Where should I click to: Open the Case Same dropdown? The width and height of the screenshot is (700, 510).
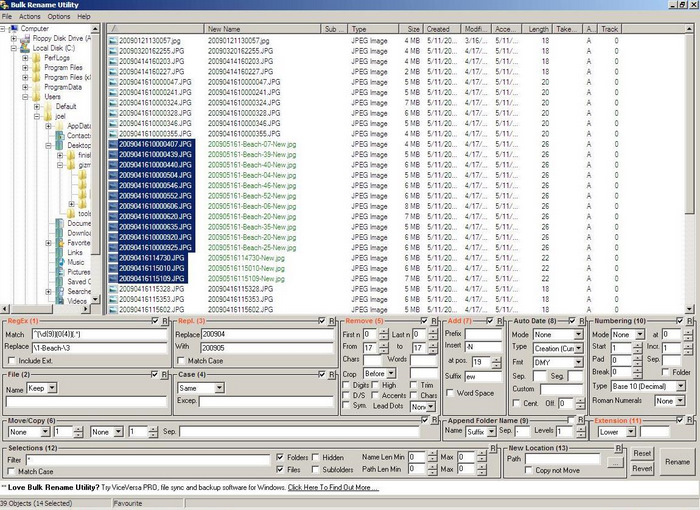point(219,388)
